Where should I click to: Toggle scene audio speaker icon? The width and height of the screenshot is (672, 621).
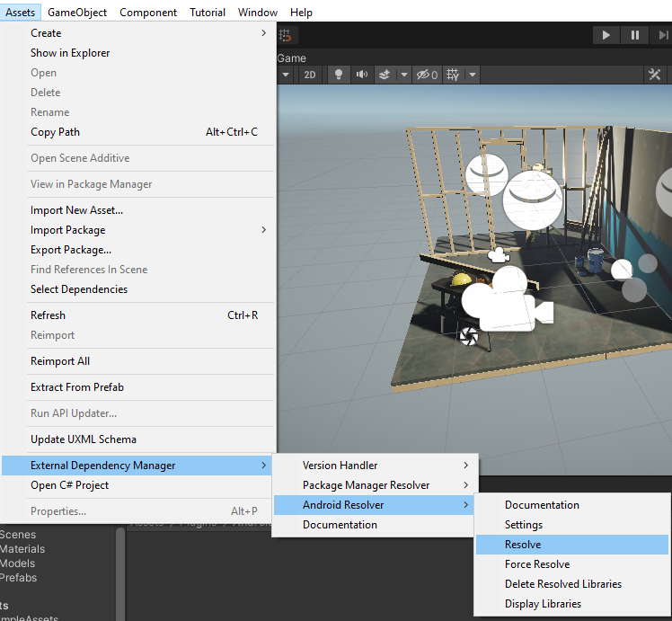[x=362, y=75]
